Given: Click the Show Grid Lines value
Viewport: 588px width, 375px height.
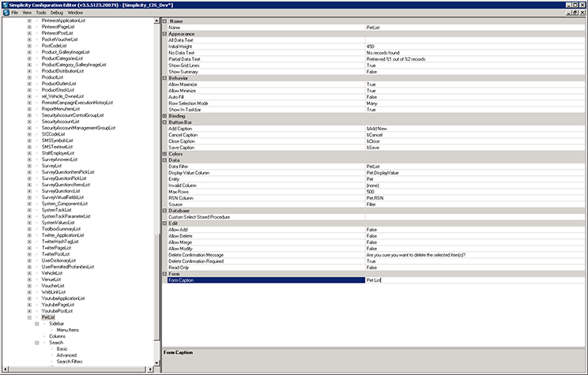Looking at the screenshot, I should [475, 66].
